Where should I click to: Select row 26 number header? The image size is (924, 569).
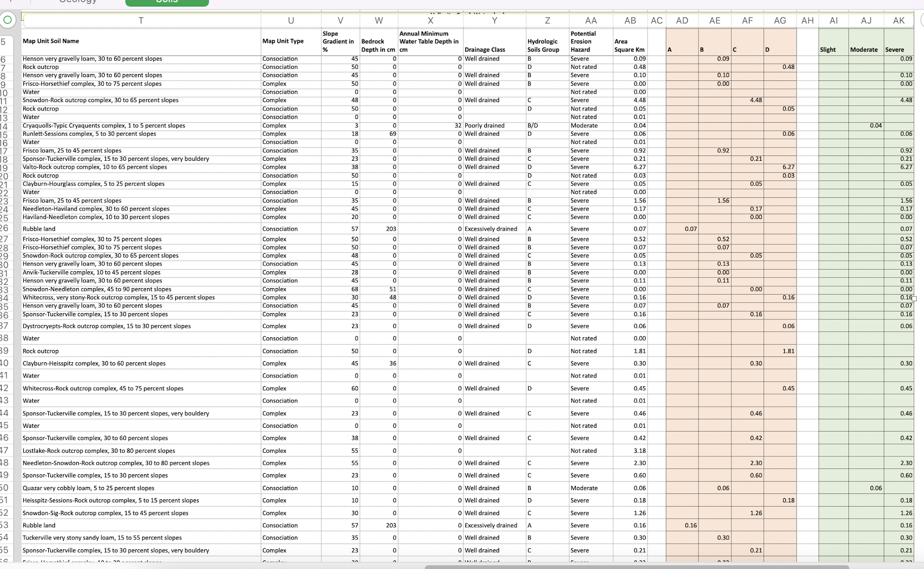(x=7, y=228)
